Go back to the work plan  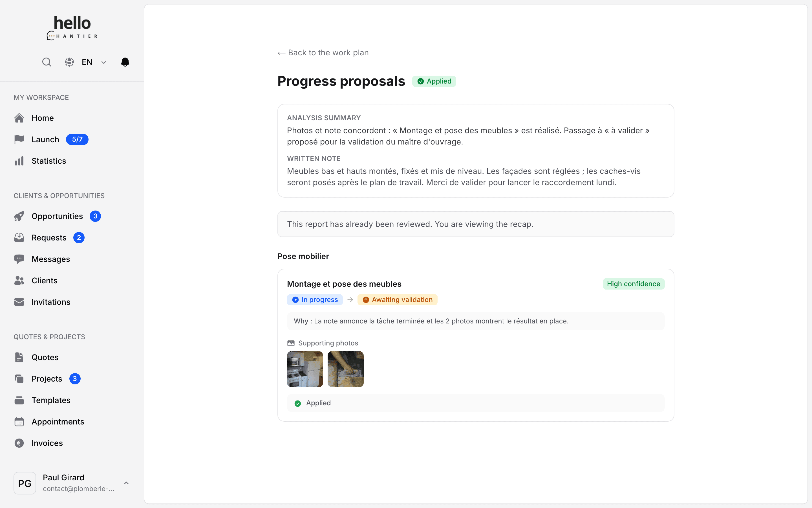(323, 53)
